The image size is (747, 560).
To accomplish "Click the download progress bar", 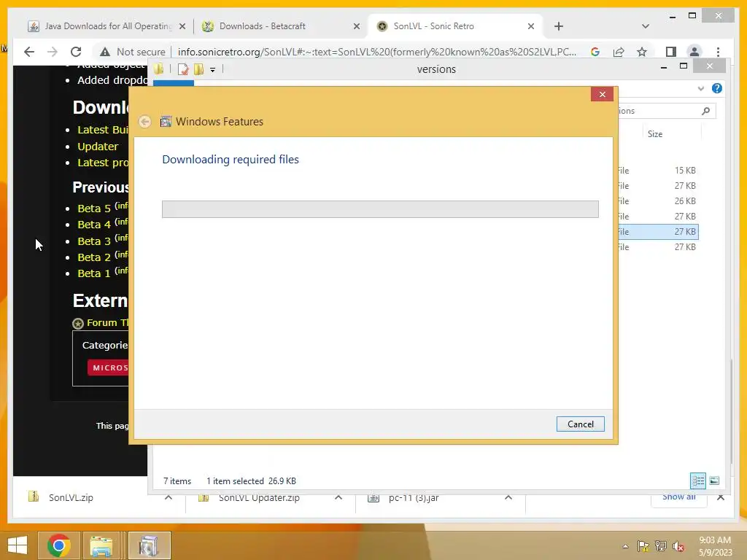I will click(x=380, y=209).
